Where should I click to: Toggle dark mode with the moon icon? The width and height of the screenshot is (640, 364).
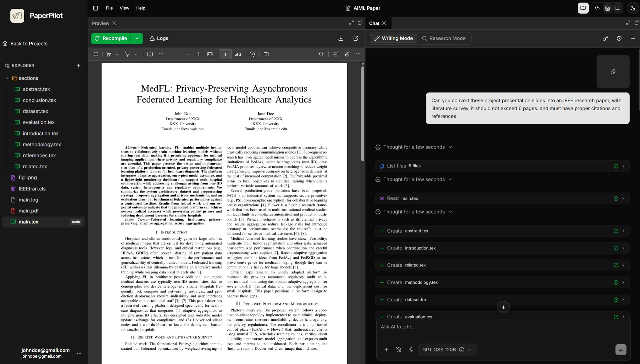click(x=632, y=8)
